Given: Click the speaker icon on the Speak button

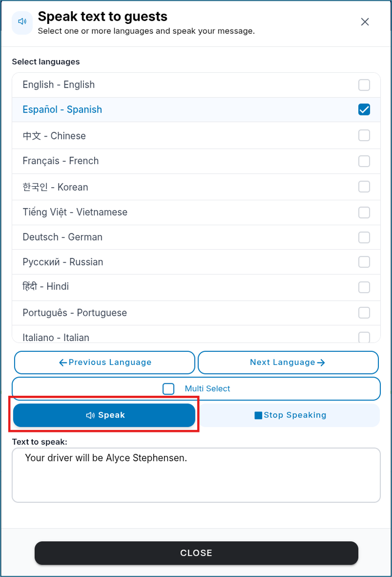Looking at the screenshot, I should coord(90,415).
